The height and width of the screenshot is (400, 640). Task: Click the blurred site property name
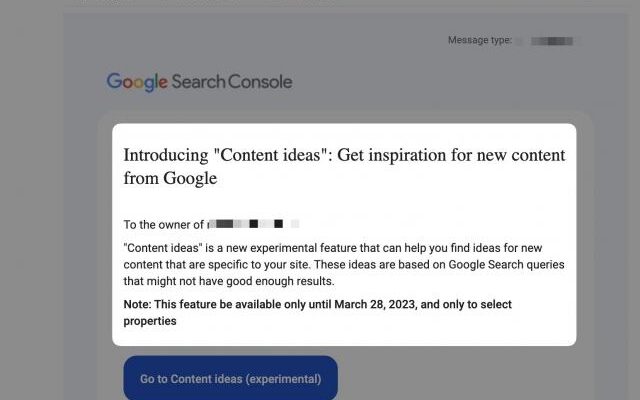point(252,224)
